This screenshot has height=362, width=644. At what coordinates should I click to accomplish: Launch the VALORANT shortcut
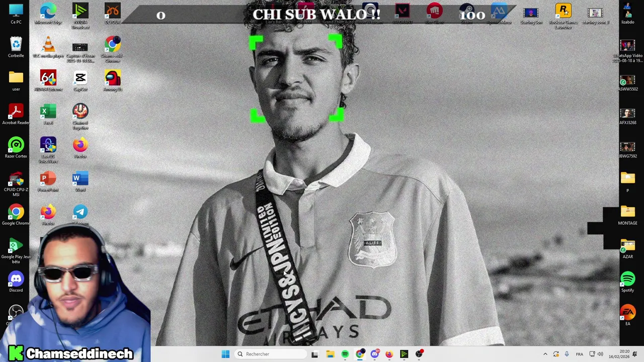tap(403, 14)
